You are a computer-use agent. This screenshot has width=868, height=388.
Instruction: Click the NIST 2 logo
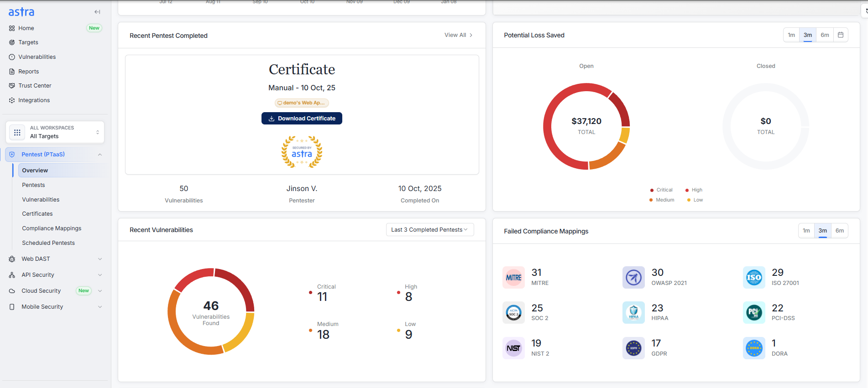(514, 348)
